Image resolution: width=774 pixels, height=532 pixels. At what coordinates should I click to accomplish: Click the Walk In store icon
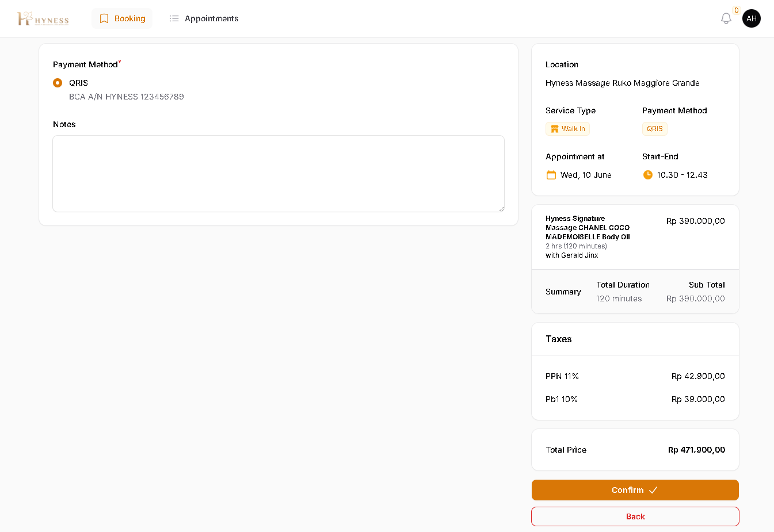[x=555, y=129]
